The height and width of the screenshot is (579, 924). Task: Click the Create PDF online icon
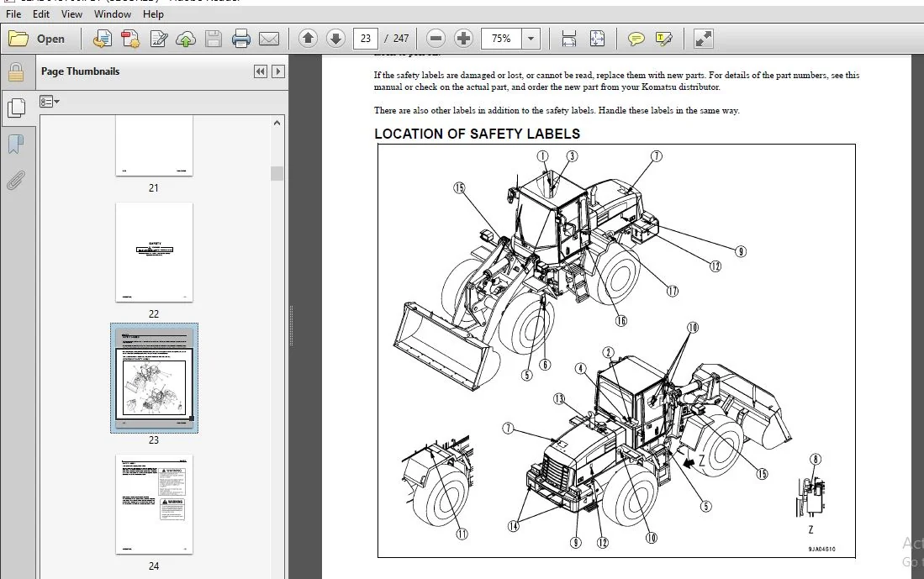coord(102,39)
